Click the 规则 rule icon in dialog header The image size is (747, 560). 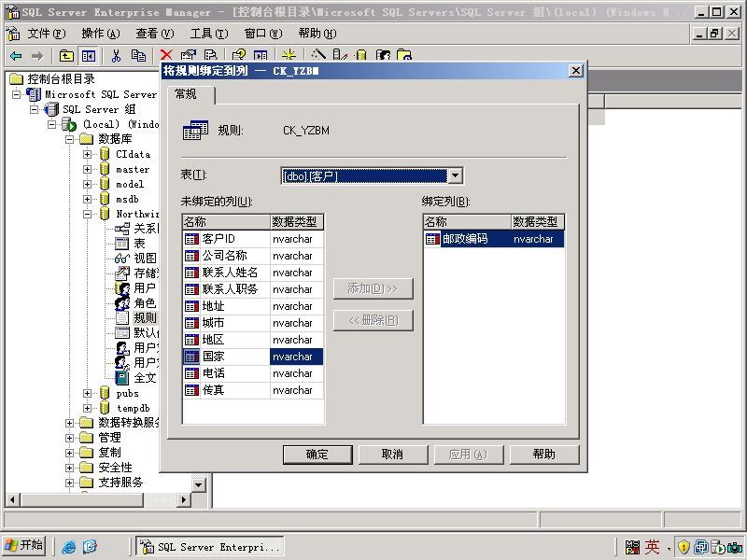pos(195,130)
